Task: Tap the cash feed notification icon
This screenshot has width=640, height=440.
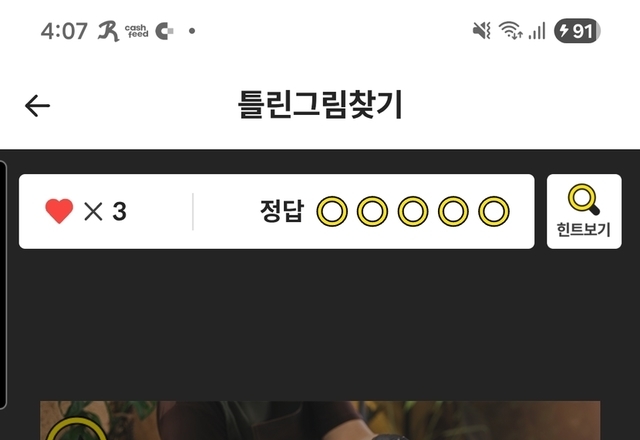Action: (x=136, y=31)
